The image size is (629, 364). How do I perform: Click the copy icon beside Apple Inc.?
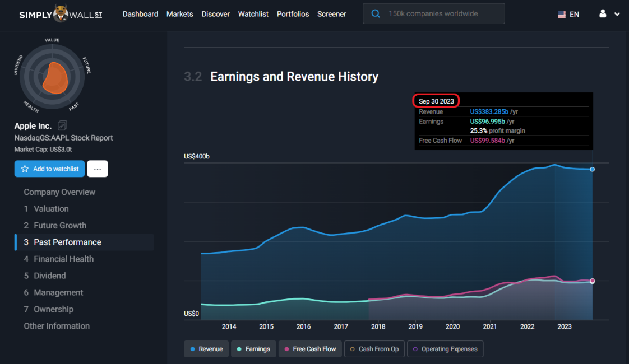click(62, 125)
